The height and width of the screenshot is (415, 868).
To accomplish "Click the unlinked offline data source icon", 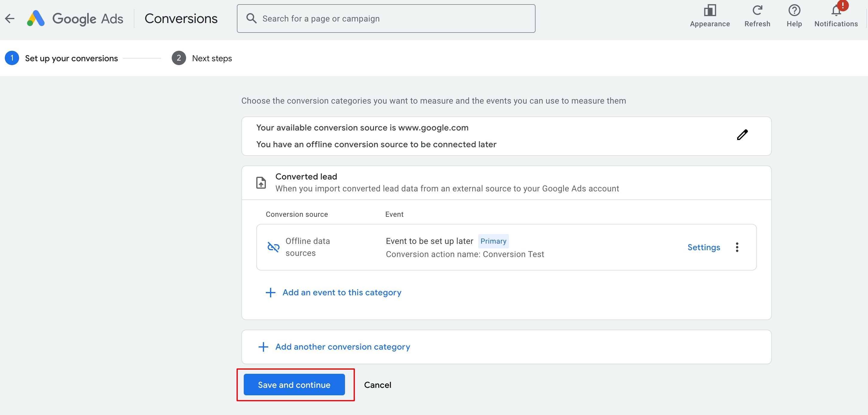I will click(x=273, y=247).
